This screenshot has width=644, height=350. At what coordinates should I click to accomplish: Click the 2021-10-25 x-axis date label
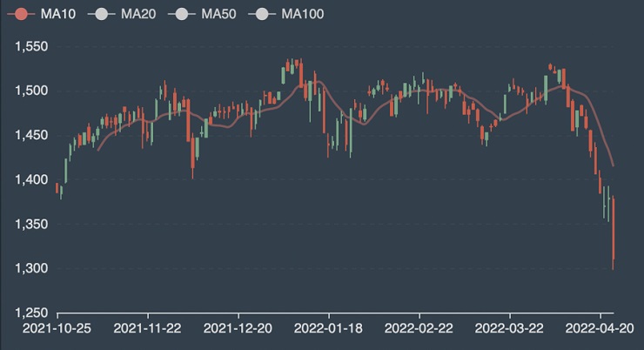tap(57, 331)
